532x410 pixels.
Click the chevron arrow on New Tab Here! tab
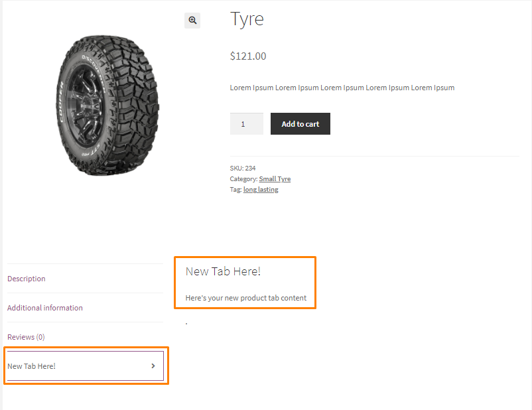click(x=153, y=366)
